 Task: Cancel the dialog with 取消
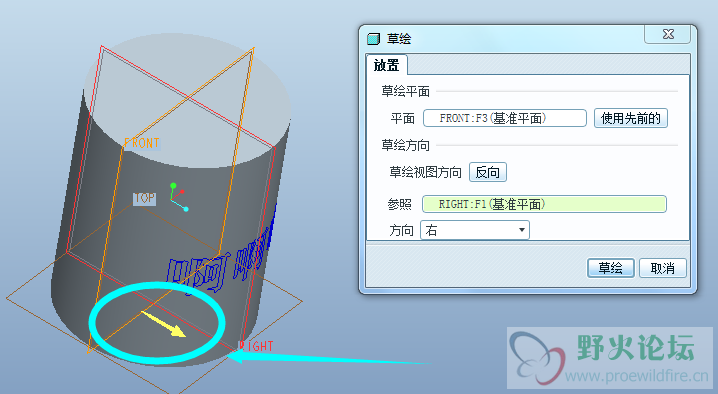click(663, 268)
